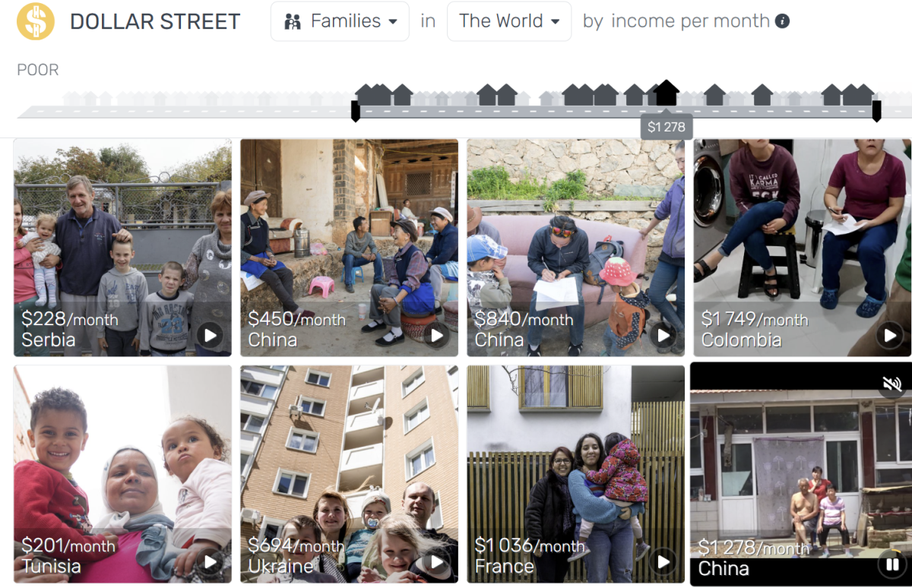This screenshot has height=588, width=912.
Task: Play the France $1 036/month family video
Action: (663, 561)
